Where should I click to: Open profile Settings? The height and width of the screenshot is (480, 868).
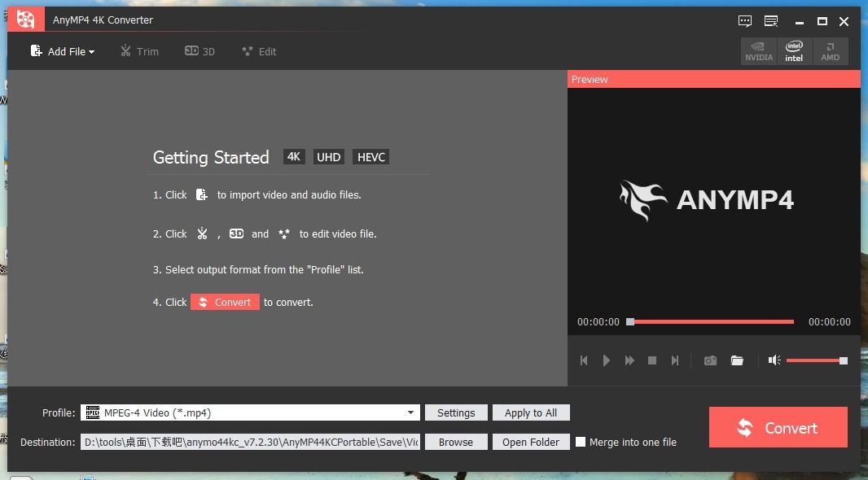pyautogui.click(x=456, y=412)
